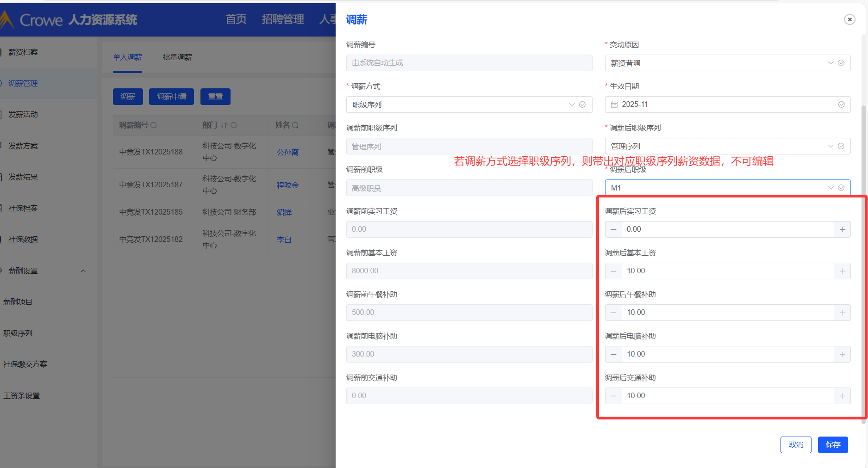Viewport: 868px width, 468px height.
Task: Decrease 调薪后基本工资 with minus button
Action: (x=613, y=271)
